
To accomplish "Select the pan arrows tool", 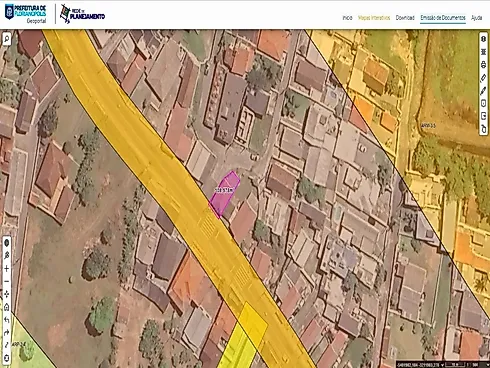I will 7,294.
